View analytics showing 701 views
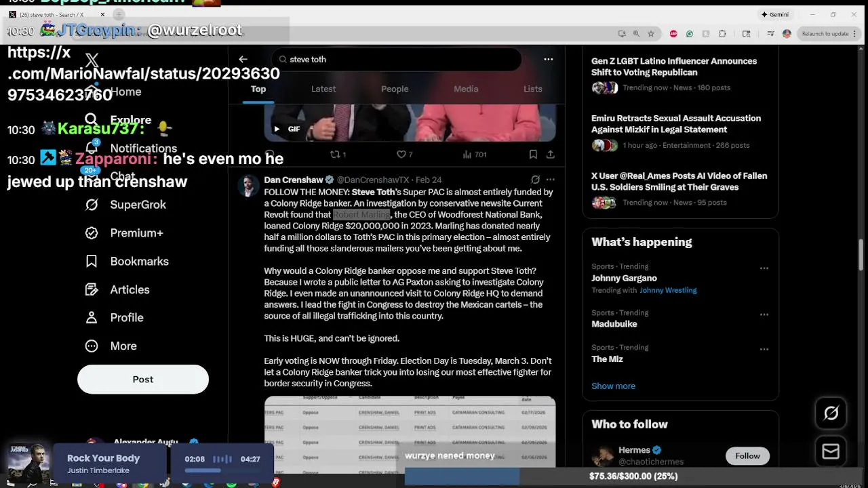 (475, 155)
